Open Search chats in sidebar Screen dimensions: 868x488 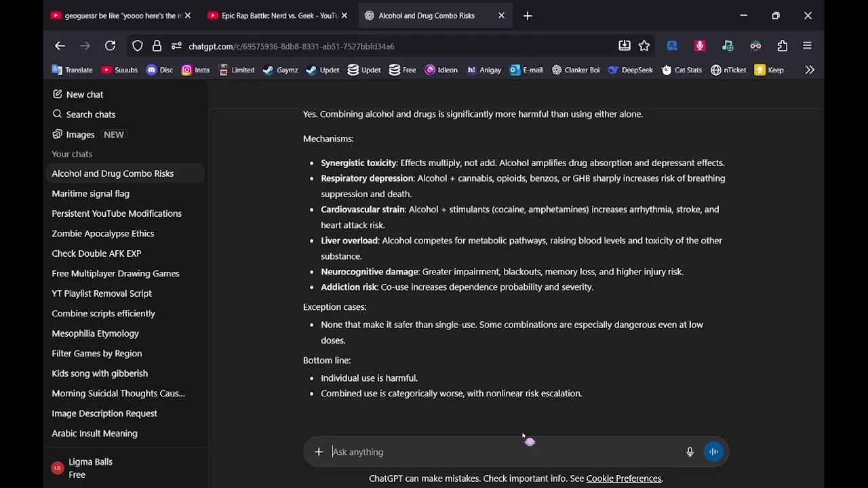125,115
